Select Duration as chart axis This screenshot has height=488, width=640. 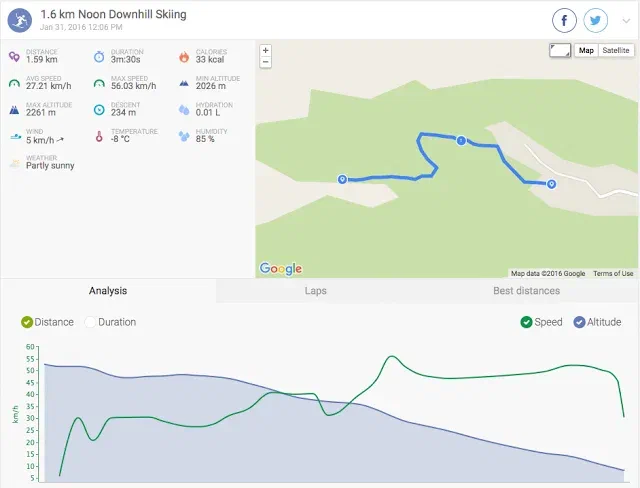[x=91, y=322]
